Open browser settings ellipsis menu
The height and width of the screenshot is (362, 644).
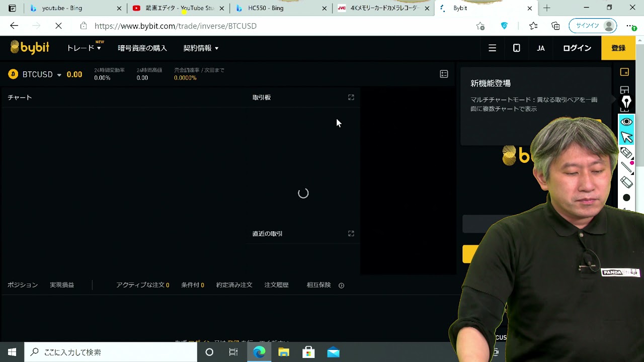(x=630, y=26)
